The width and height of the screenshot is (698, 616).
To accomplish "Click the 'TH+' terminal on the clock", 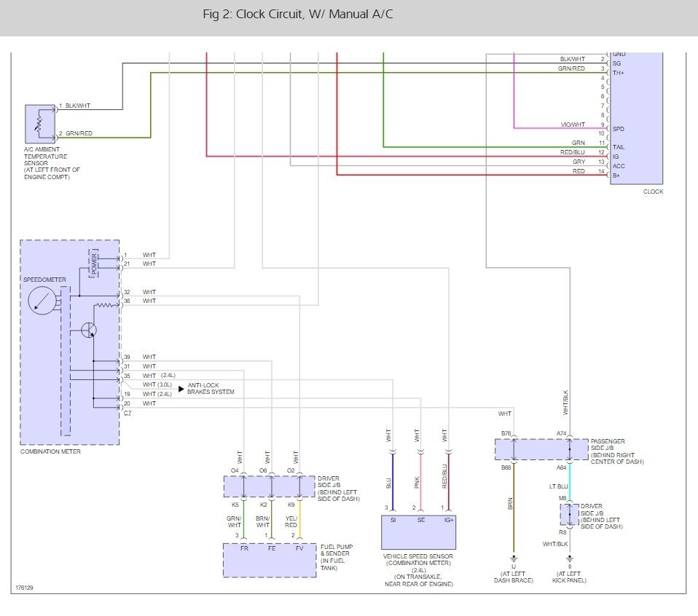I will (x=619, y=73).
